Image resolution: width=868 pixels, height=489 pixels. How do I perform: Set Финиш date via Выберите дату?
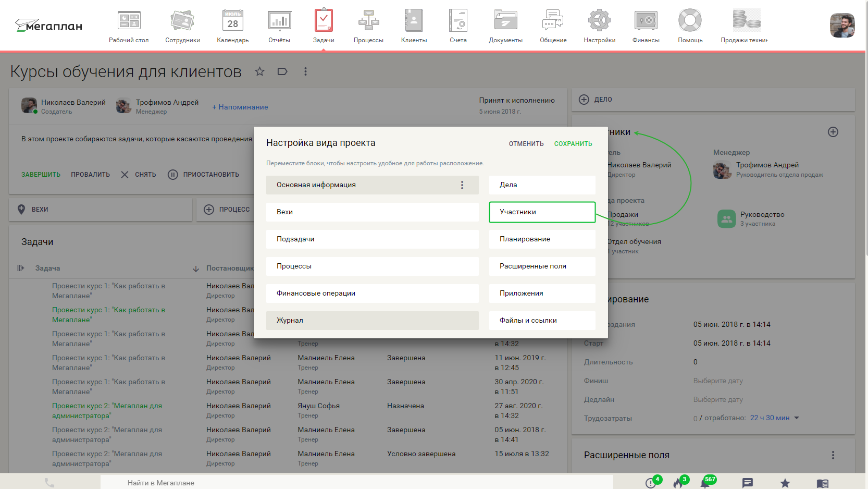(718, 381)
